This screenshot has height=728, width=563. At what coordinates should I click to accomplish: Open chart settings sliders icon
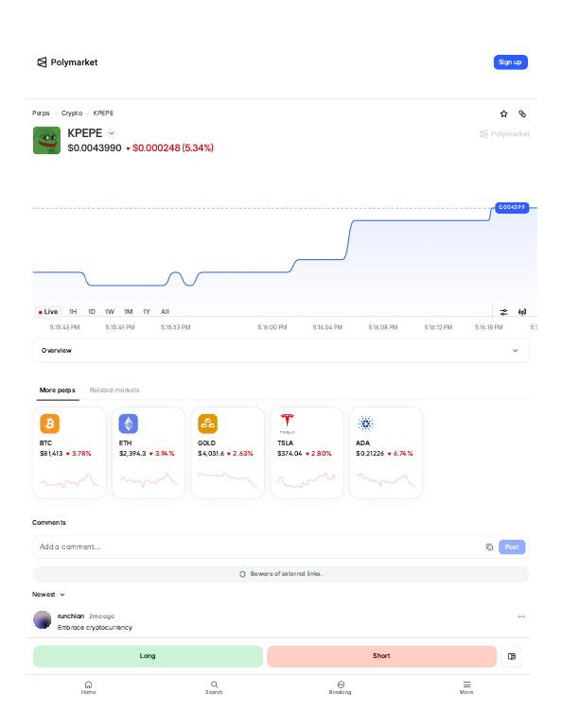tap(503, 312)
